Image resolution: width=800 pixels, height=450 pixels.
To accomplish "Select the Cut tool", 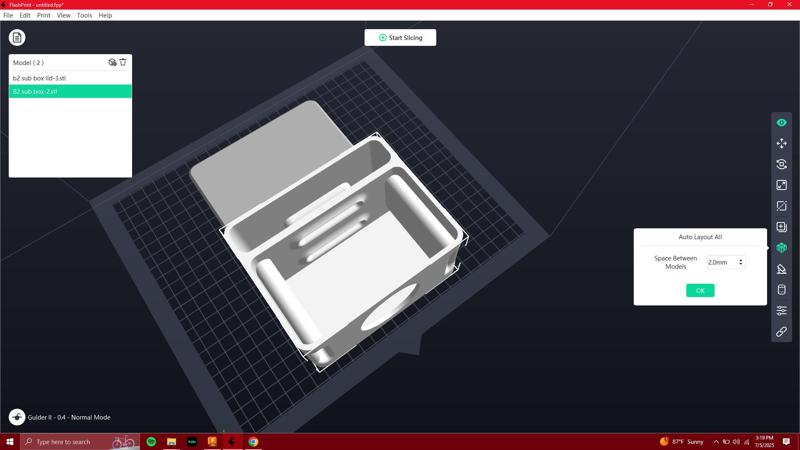I will pos(781,206).
